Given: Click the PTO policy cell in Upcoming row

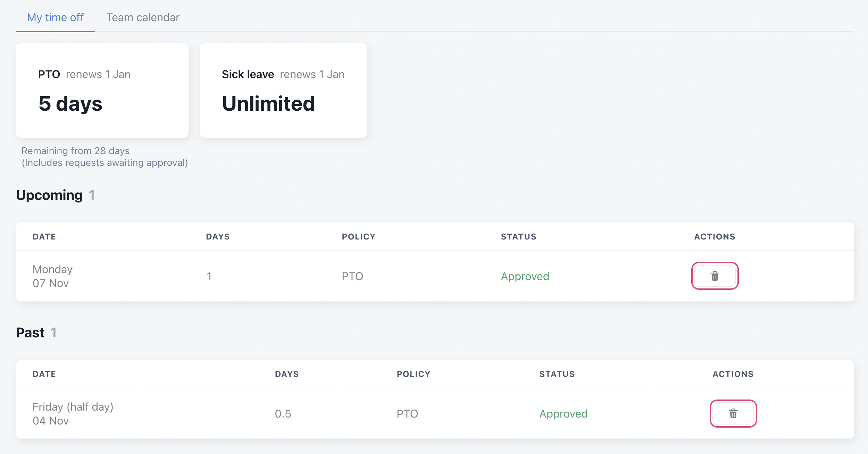Looking at the screenshot, I should pyautogui.click(x=352, y=276).
